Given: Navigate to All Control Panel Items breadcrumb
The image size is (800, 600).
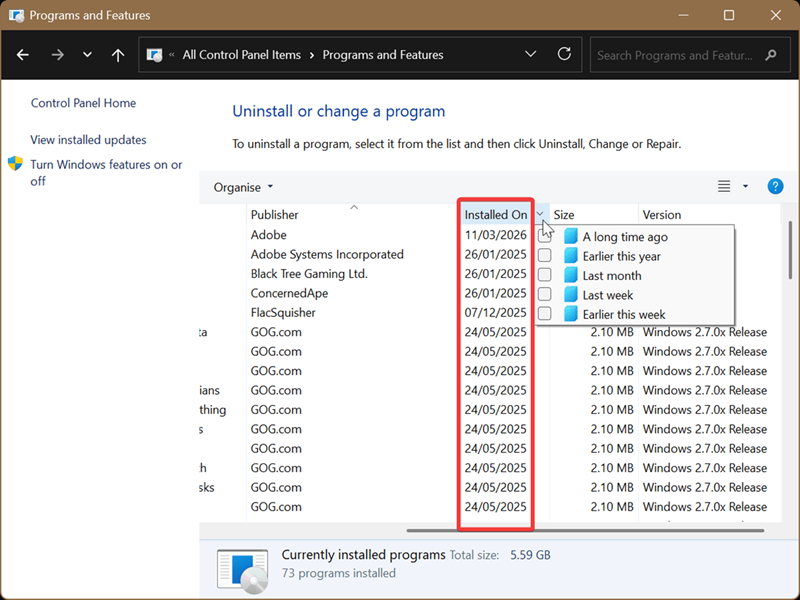Looking at the screenshot, I should click(242, 55).
